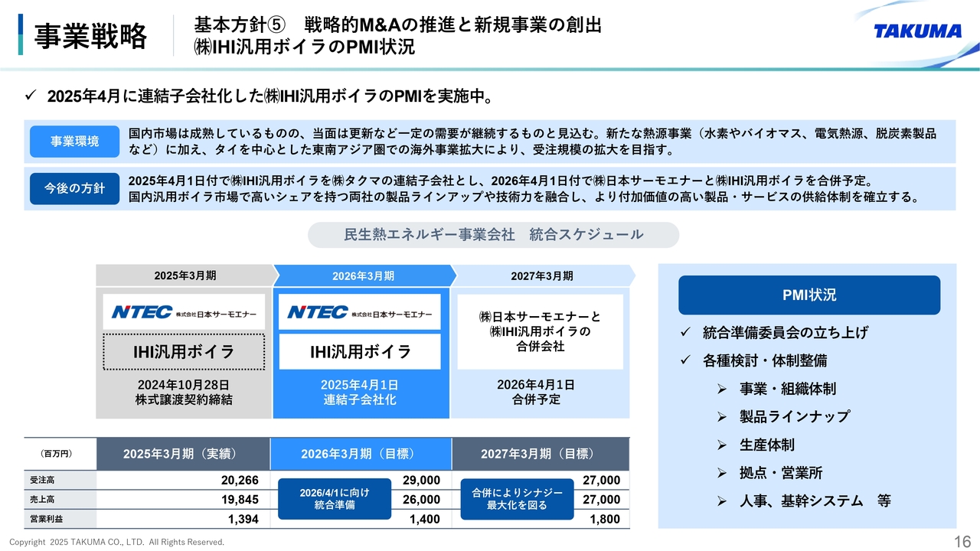Click the slide page number 16
Image resolution: width=980 pixels, height=551 pixels.
pyautogui.click(x=962, y=542)
